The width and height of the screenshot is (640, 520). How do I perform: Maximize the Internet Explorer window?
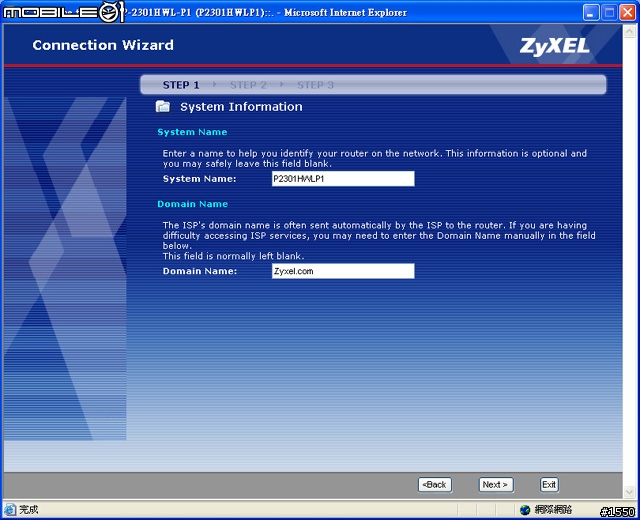pyautogui.click(x=609, y=13)
